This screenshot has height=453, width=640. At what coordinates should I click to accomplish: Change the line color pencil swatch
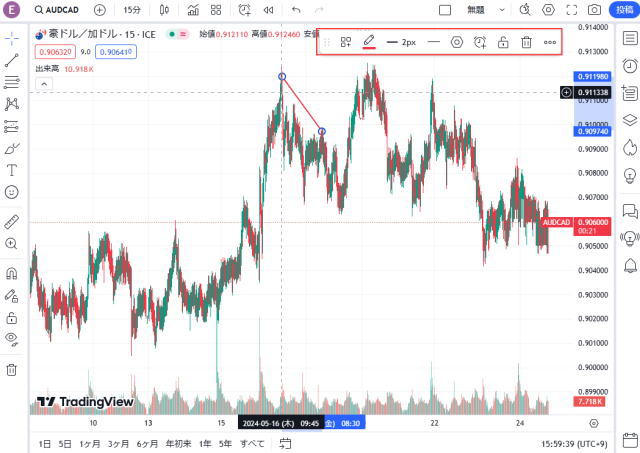(x=369, y=42)
